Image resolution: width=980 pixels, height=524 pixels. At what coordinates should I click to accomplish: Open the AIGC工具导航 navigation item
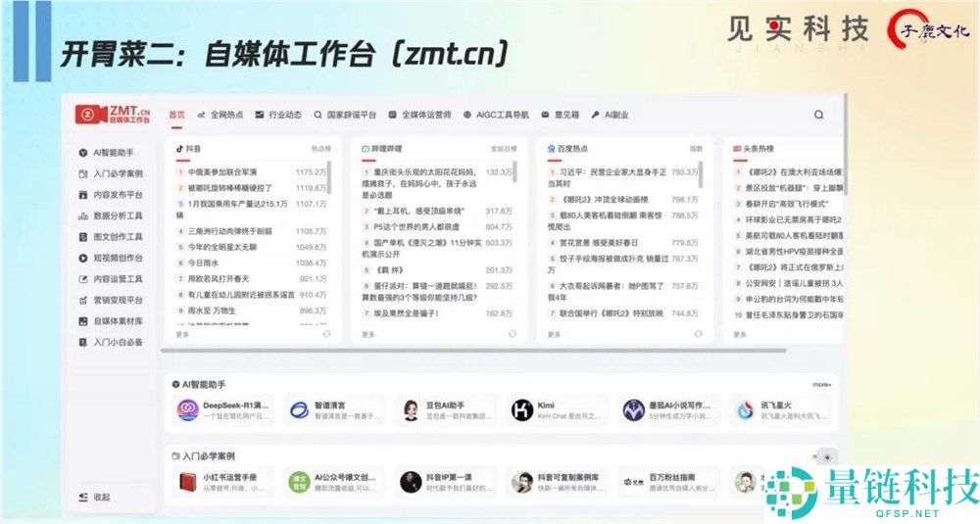coord(496,115)
